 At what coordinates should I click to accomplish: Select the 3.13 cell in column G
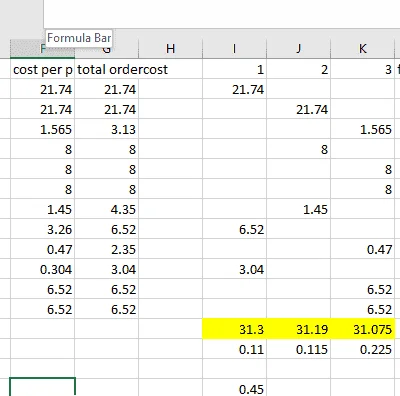point(106,129)
